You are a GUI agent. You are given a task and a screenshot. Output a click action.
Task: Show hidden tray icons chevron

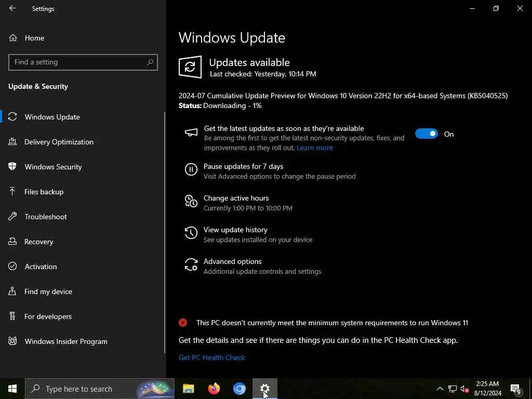click(x=440, y=389)
